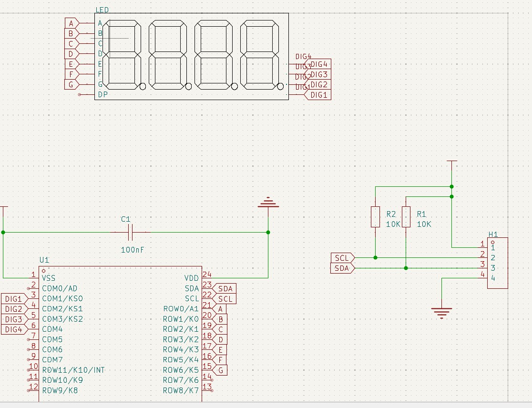Image resolution: width=532 pixels, height=408 pixels.
Task: Click the SDA label left of connector H1
Action: (342, 268)
